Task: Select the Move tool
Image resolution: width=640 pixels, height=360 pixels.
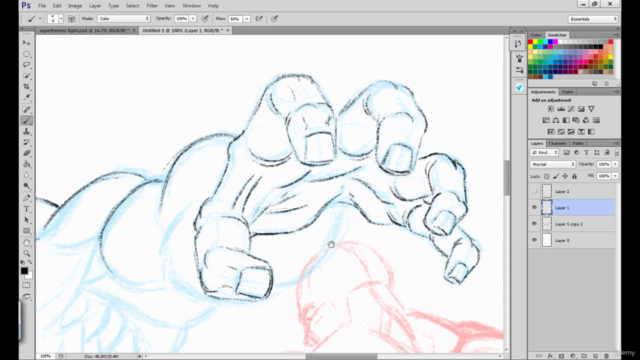Action: point(27,43)
